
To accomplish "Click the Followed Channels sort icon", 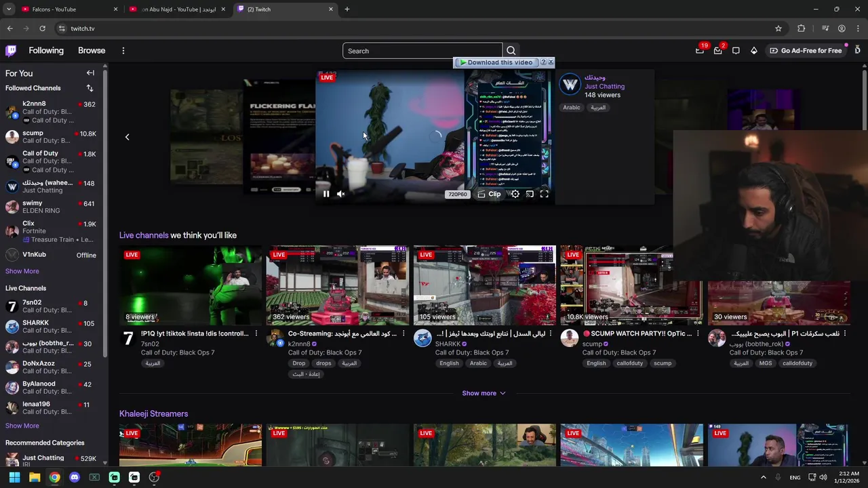I will coord(90,88).
